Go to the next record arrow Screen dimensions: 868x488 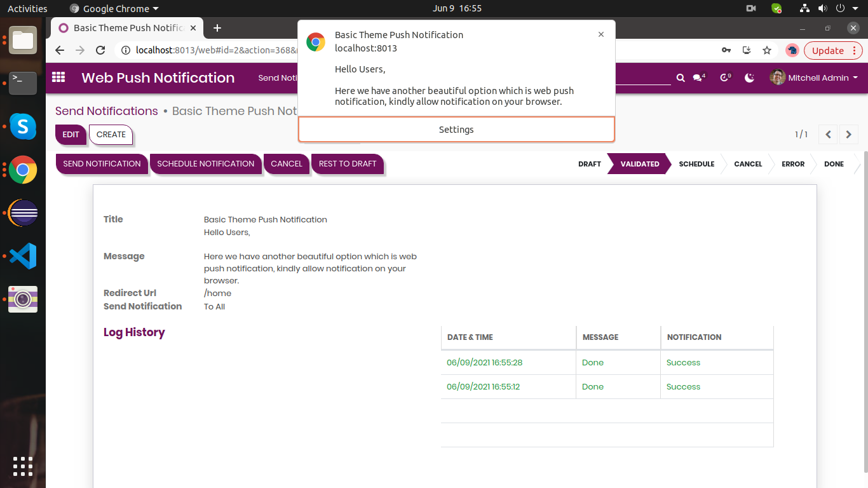click(849, 134)
